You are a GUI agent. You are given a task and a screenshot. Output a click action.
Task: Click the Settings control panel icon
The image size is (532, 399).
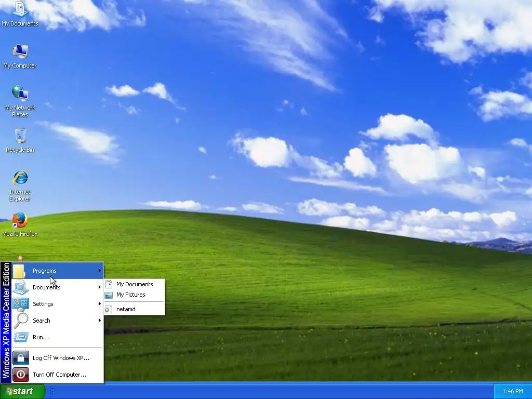click(x=21, y=304)
